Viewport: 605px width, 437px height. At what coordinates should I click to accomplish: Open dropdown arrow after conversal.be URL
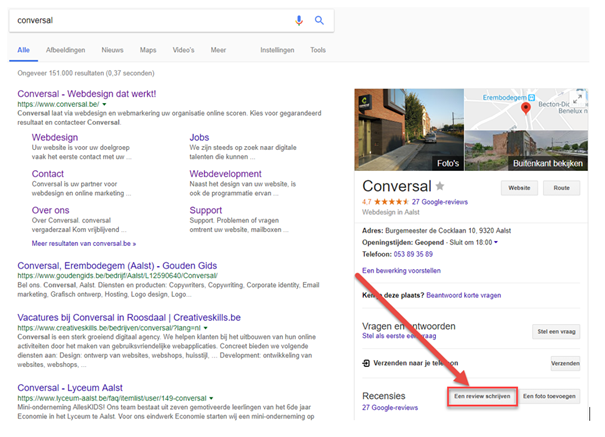104,104
